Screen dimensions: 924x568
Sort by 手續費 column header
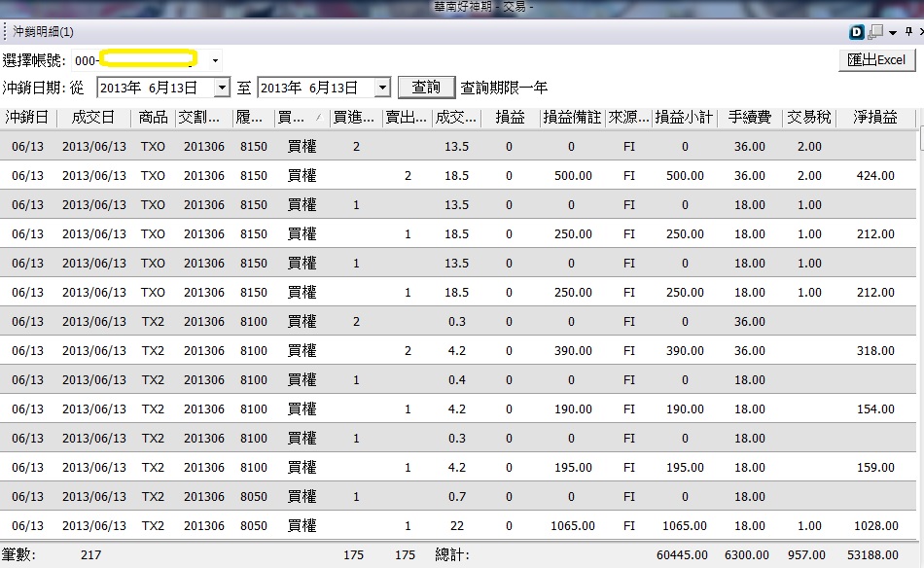click(750, 118)
